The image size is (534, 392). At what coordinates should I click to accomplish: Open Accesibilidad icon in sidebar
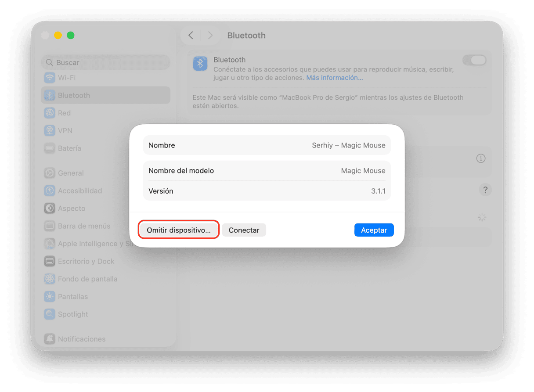pyautogui.click(x=50, y=191)
